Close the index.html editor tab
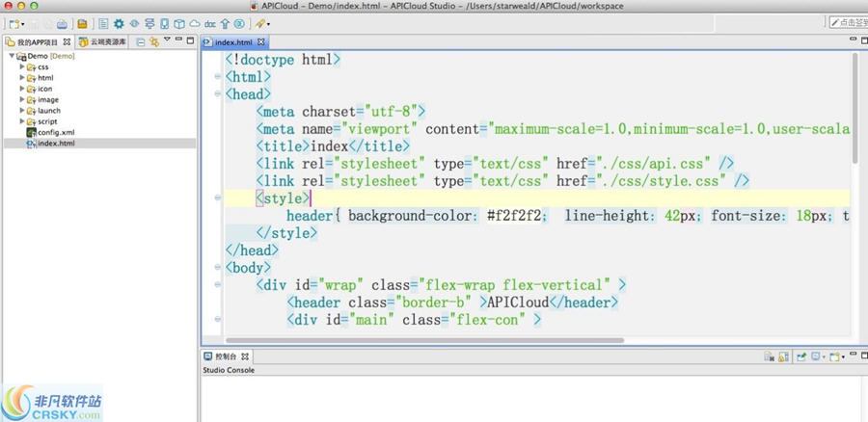Viewport: 868px width, 422px height. (261, 42)
